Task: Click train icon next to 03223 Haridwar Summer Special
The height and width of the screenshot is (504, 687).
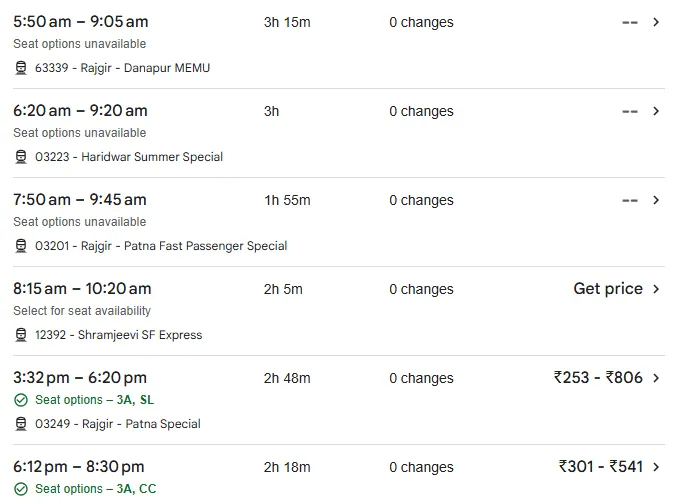Action: click(x=21, y=157)
